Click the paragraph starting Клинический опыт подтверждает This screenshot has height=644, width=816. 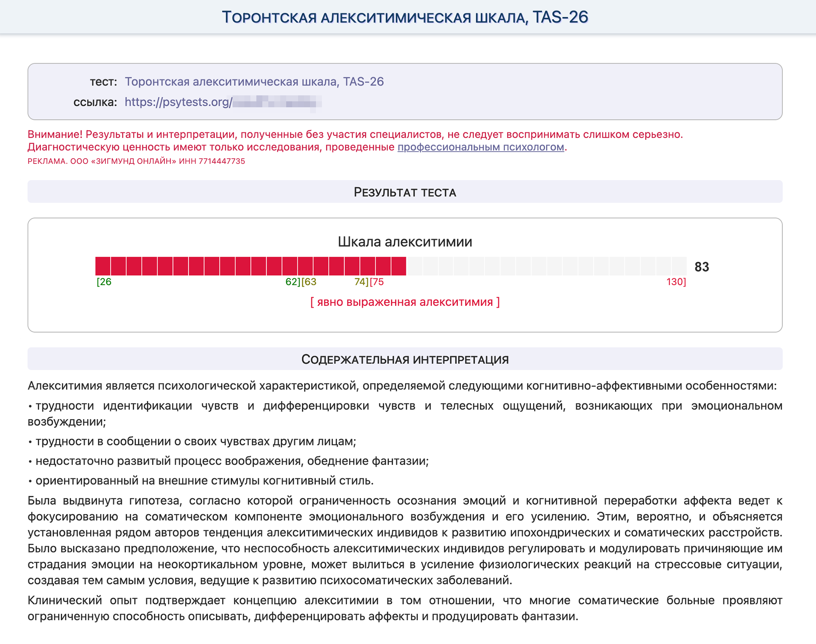tap(405, 608)
